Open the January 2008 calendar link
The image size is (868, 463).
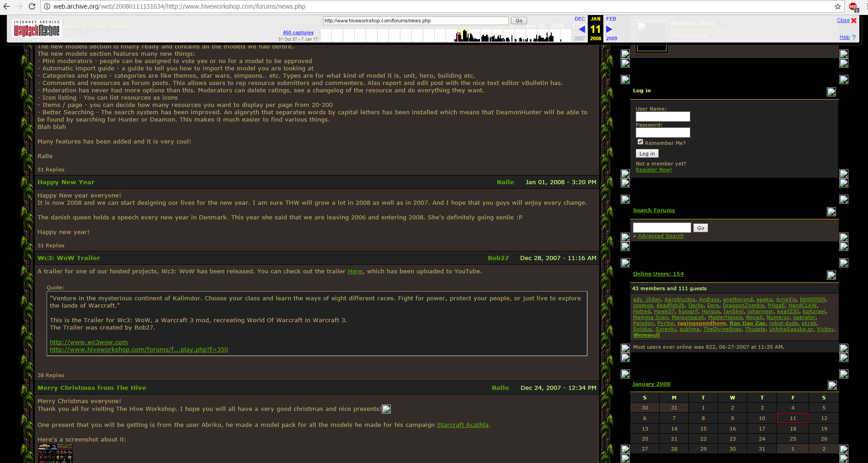point(651,384)
